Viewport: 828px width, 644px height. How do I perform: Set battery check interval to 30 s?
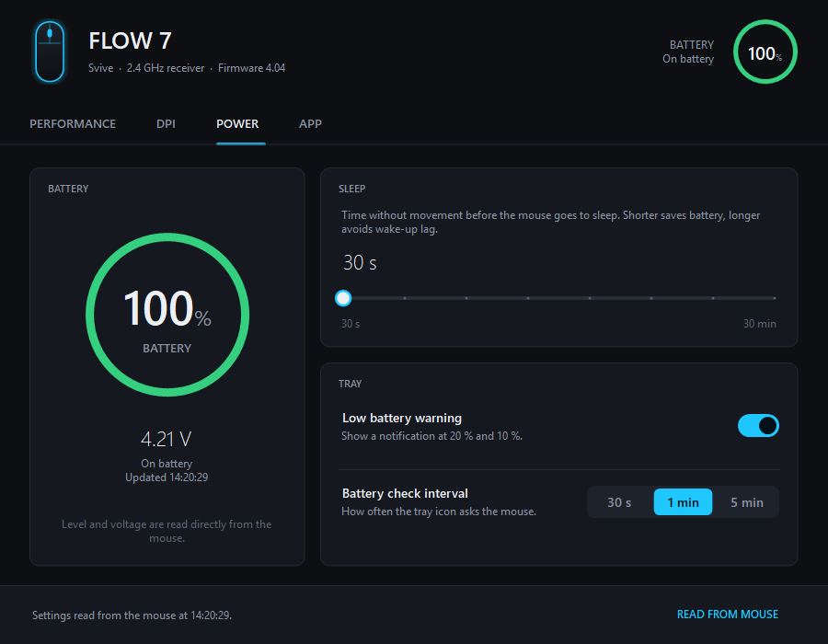pos(619,502)
